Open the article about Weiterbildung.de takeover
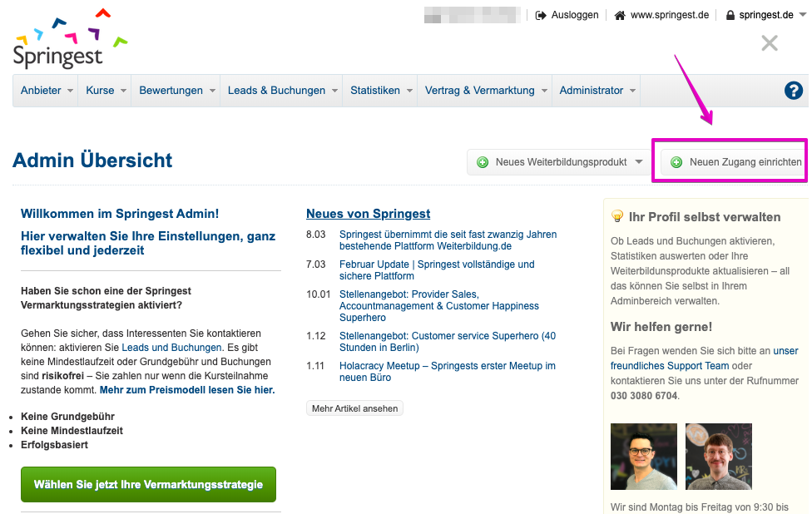This screenshot has width=812, height=514. point(448,240)
